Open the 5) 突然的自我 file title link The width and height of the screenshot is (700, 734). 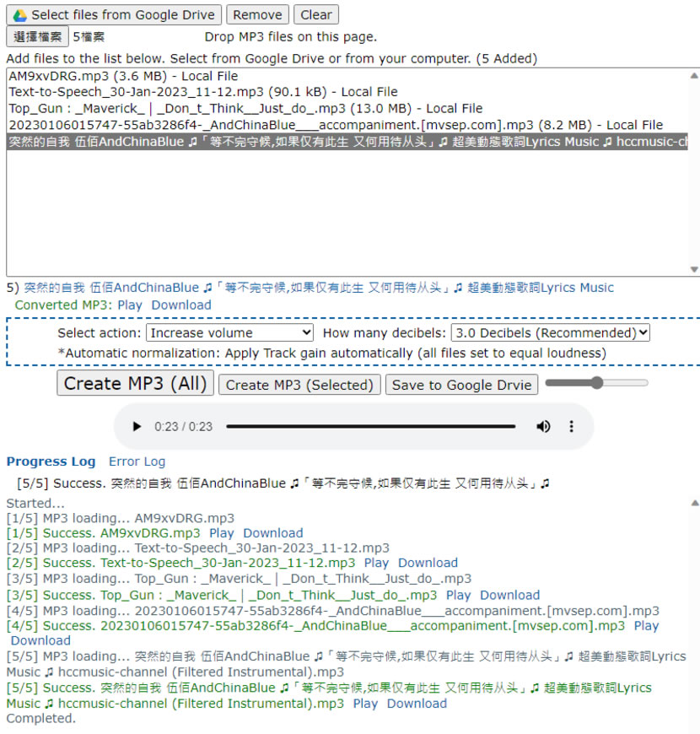tap(318, 288)
